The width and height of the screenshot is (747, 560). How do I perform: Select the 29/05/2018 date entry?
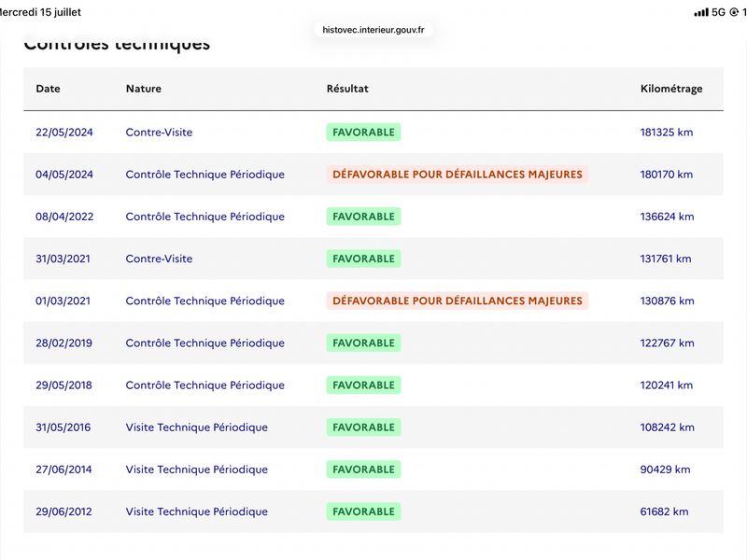[x=63, y=385]
